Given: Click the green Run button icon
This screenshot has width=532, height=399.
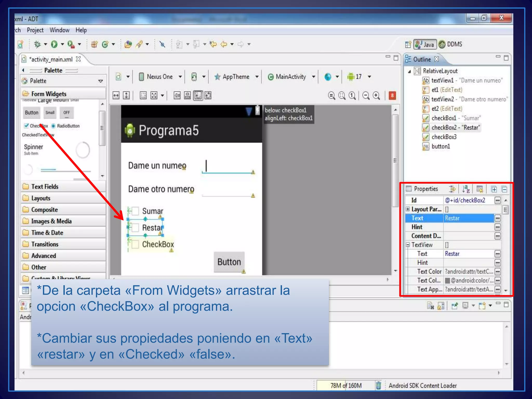Looking at the screenshot, I should pos(54,44).
